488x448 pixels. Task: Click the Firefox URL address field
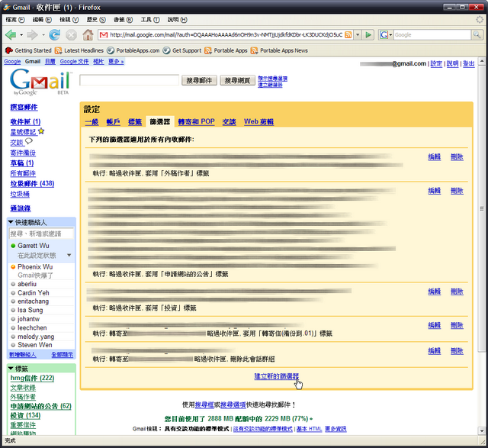[226, 34]
